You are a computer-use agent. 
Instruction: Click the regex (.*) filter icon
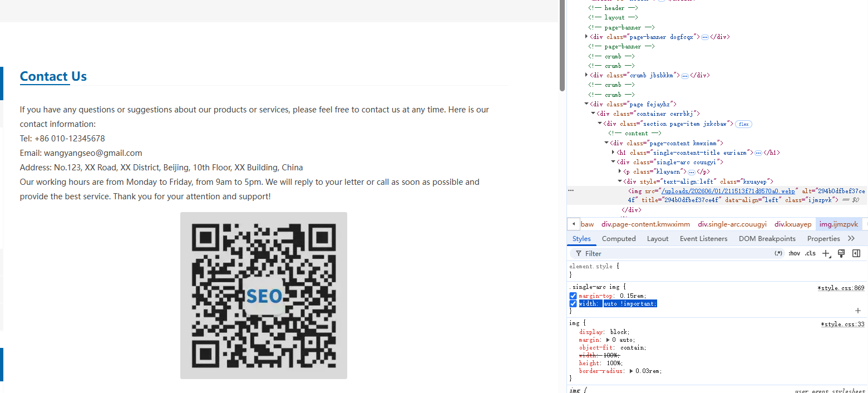point(778,253)
